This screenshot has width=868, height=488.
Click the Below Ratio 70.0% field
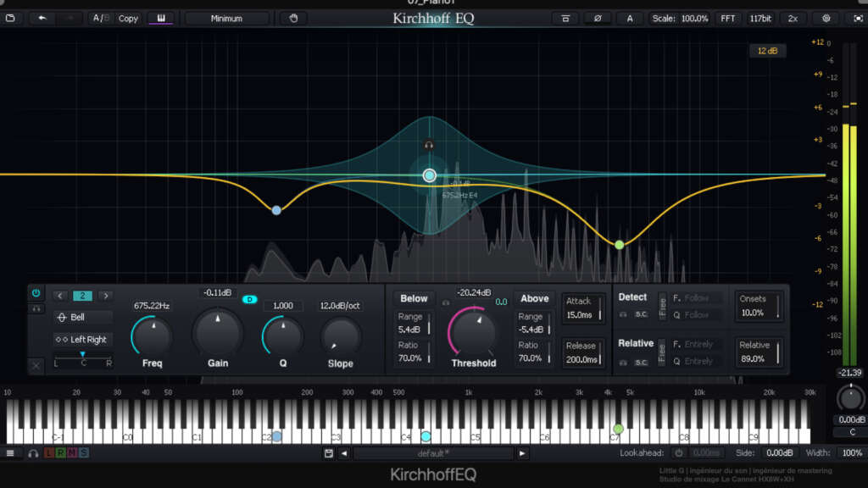(x=413, y=352)
